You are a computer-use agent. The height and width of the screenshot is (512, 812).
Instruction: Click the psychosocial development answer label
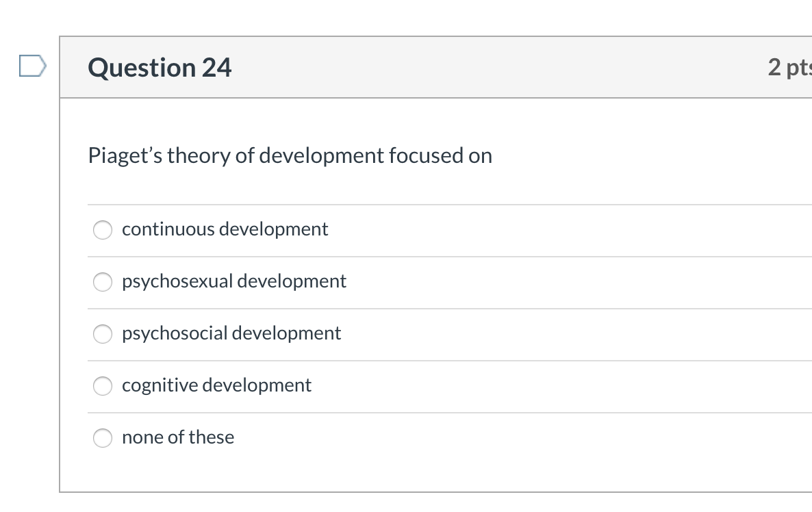pyautogui.click(x=231, y=333)
